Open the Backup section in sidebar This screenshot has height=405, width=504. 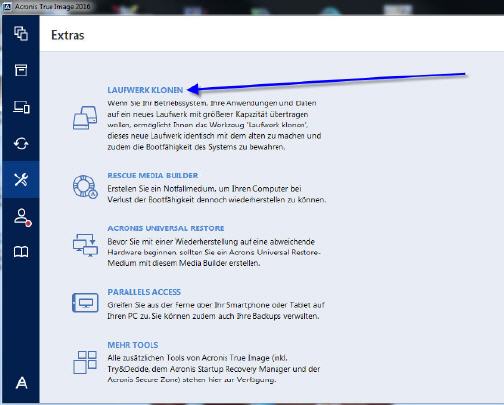pyautogui.click(x=21, y=33)
